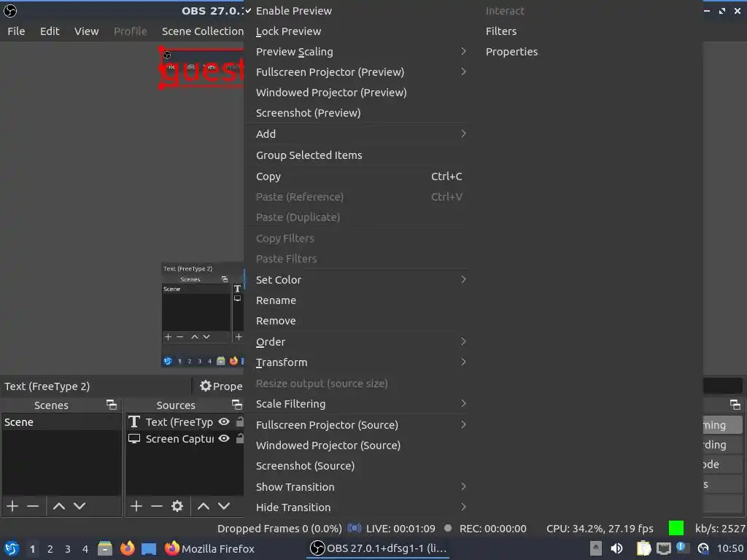Expand the Transform submenu

point(356,362)
